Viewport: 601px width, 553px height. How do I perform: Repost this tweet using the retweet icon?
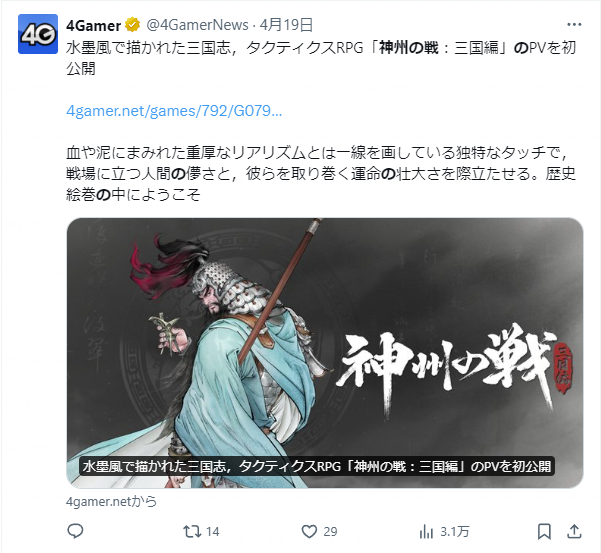click(192, 532)
